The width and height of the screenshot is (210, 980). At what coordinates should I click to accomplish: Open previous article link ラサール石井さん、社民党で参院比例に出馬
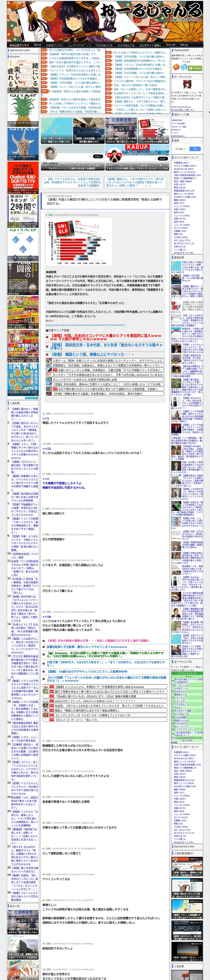72,182
